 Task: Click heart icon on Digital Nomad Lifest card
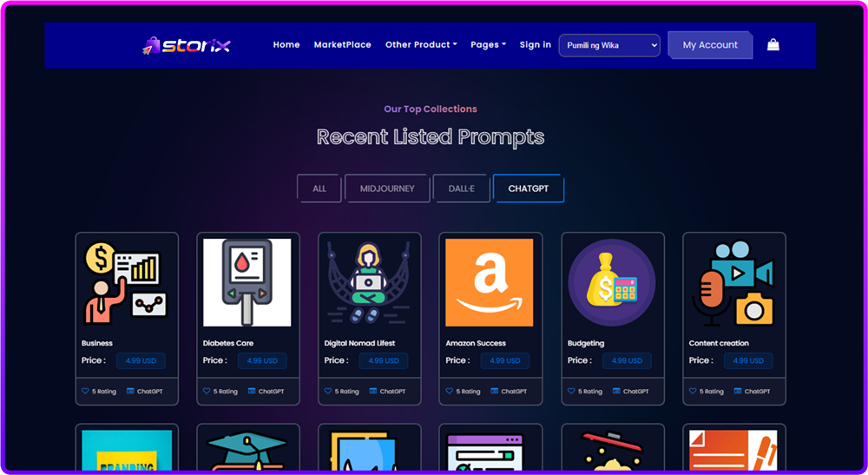(x=328, y=391)
